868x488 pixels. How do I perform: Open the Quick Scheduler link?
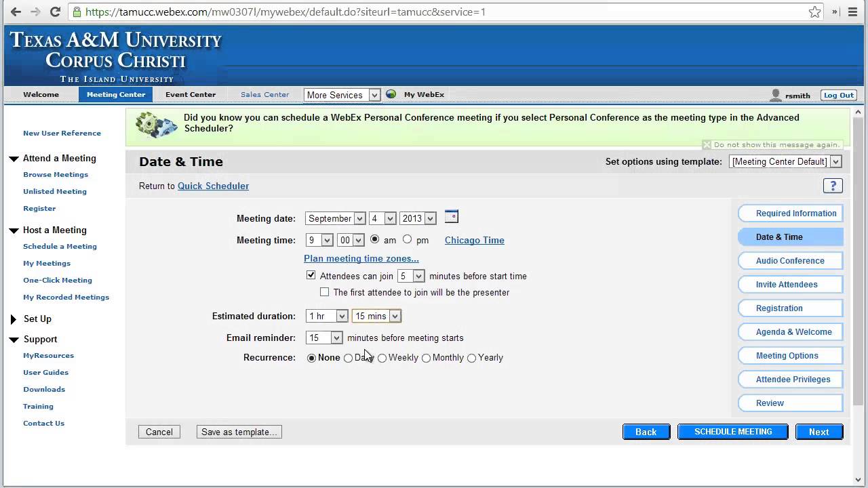[213, 186]
